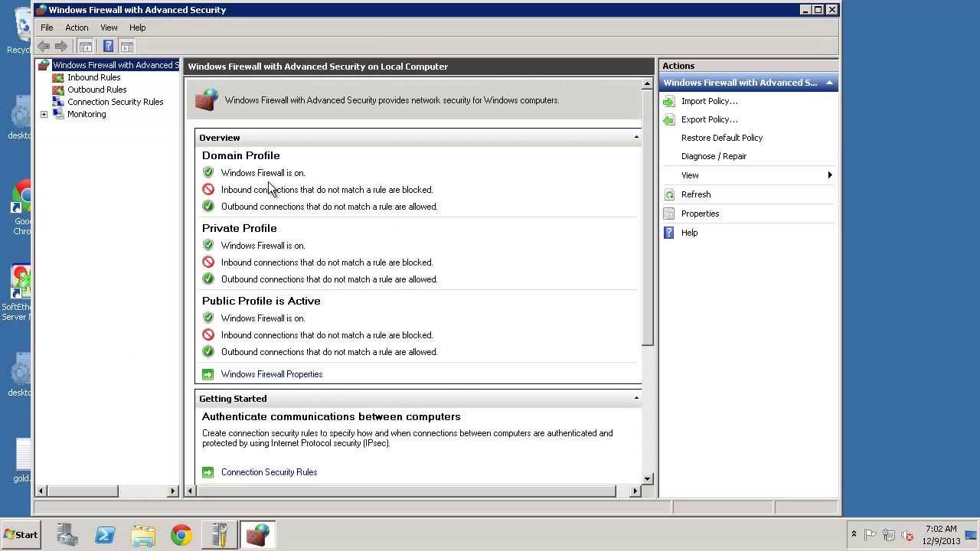Open Google Chrome from the taskbar
The image size is (980, 551).
tap(181, 535)
